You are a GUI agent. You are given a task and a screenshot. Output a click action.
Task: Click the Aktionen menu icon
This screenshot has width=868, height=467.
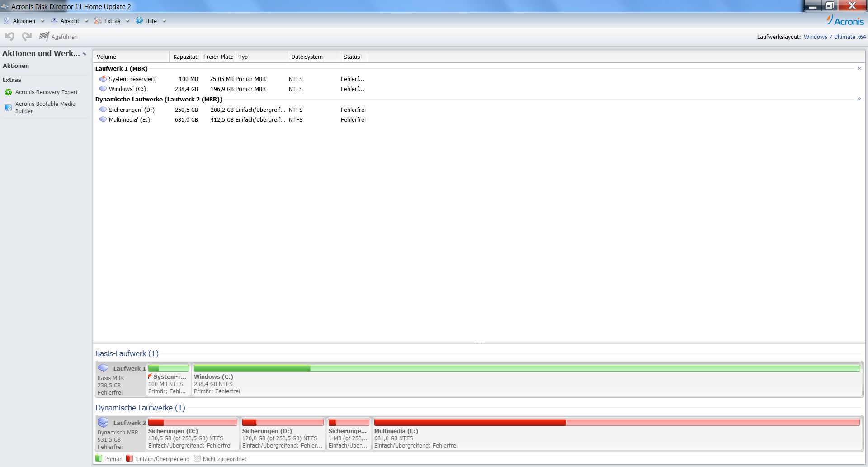coord(7,21)
